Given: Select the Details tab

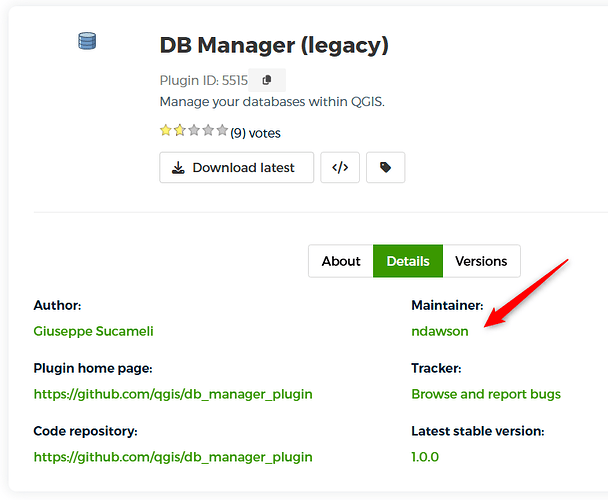Looking at the screenshot, I should (408, 261).
